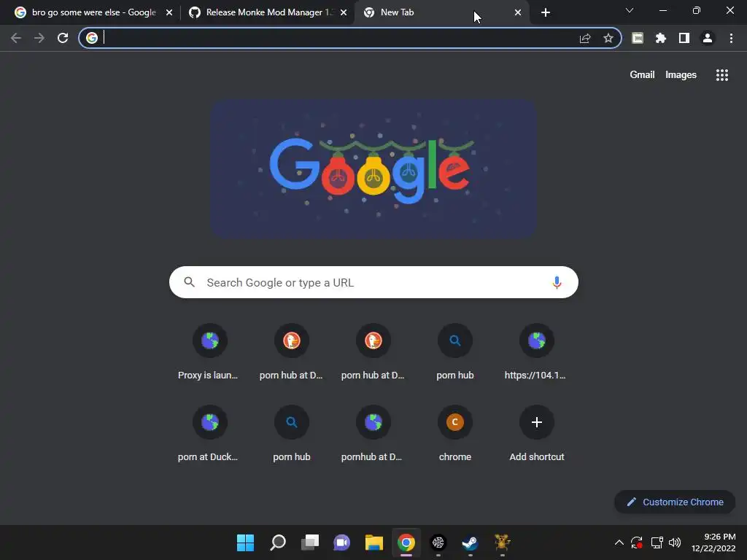
Task: Switch to the Release Monke Mod Manager tab
Action: 267,12
